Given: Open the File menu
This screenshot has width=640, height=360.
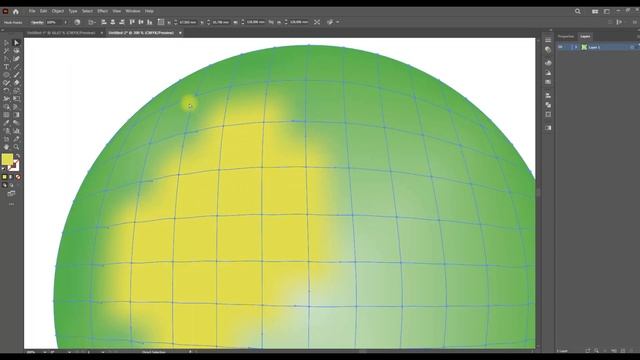Looking at the screenshot, I should tap(32, 11).
